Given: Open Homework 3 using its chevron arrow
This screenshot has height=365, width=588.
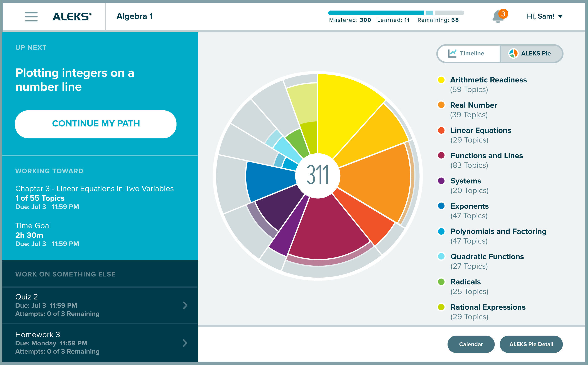Looking at the screenshot, I should [x=185, y=343].
